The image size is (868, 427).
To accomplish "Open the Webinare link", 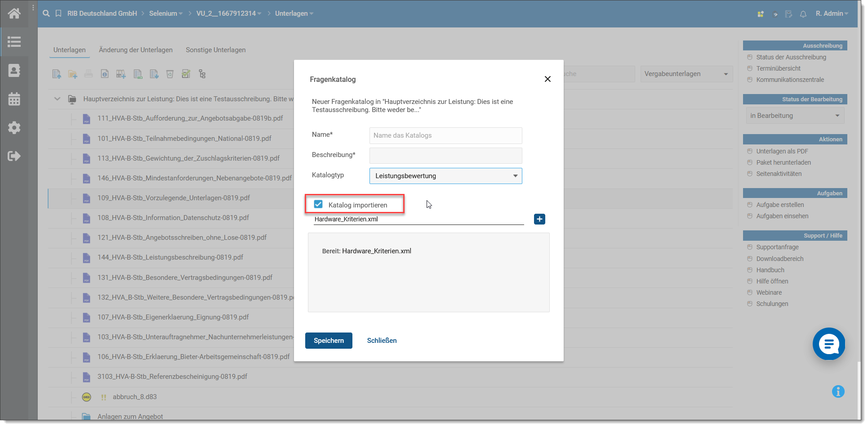I will (769, 292).
